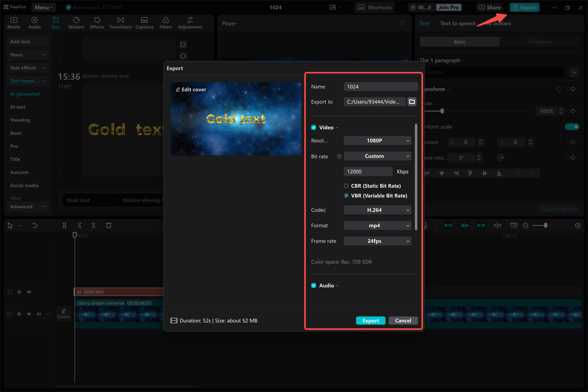Open the Menu dropdown in top bar
The image size is (588, 392).
coord(43,7)
